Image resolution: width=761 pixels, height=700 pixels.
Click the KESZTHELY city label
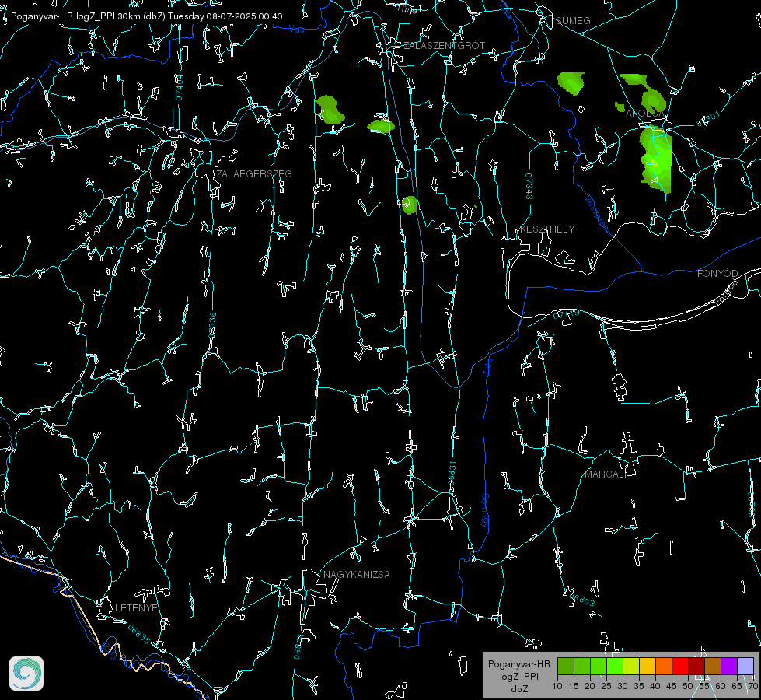(547, 229)
